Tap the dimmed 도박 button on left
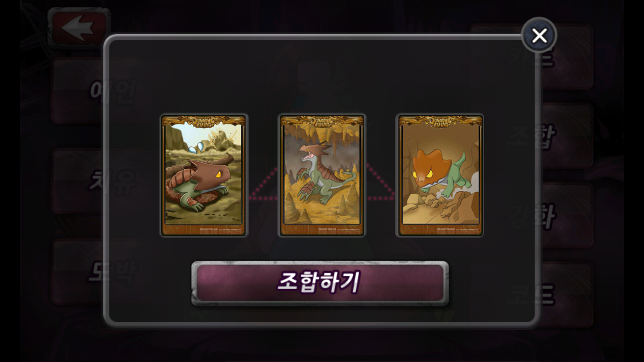The width and height of the screenshot is (644, 362). tap(78, 271)
